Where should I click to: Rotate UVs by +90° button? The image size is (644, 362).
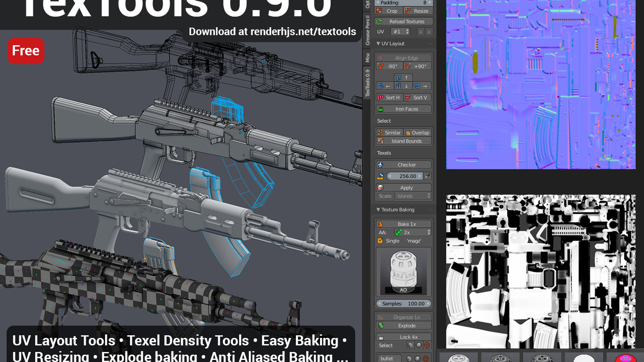(x=417, y=66)
